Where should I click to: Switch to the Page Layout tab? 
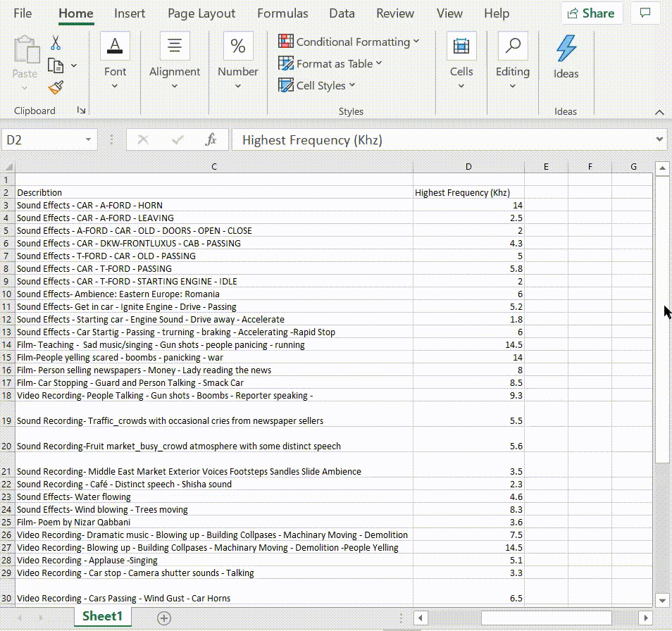[201, 13]
